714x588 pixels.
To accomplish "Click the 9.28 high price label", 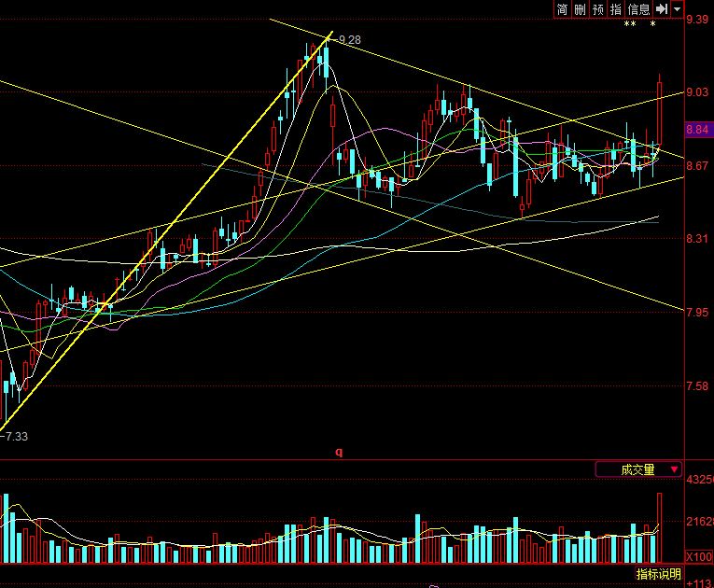I will coord(350,40).
